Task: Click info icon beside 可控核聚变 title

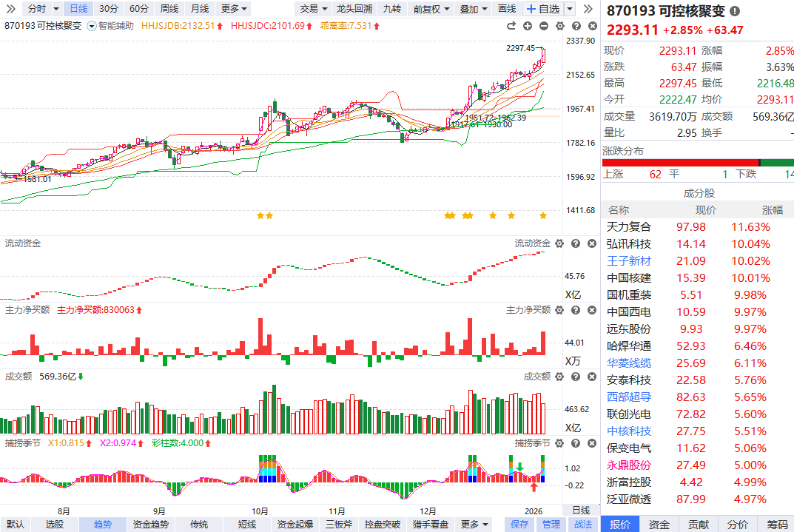Action: (x=734, y=11)
